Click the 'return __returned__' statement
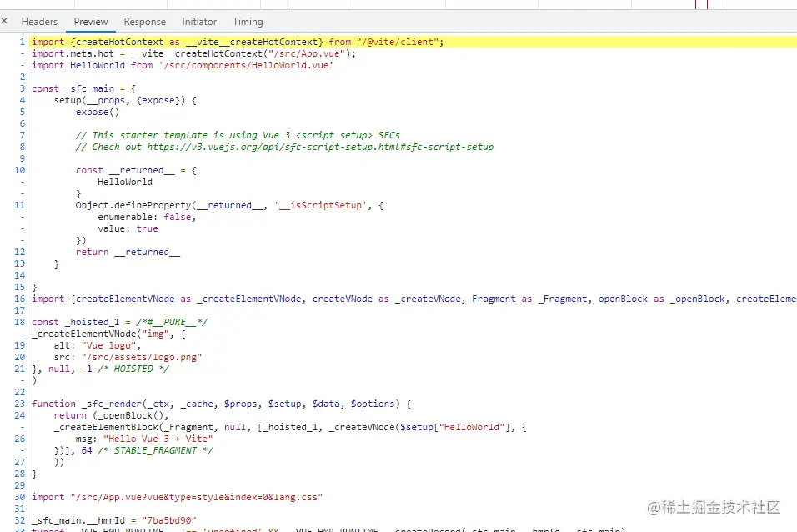 [128, 253]
